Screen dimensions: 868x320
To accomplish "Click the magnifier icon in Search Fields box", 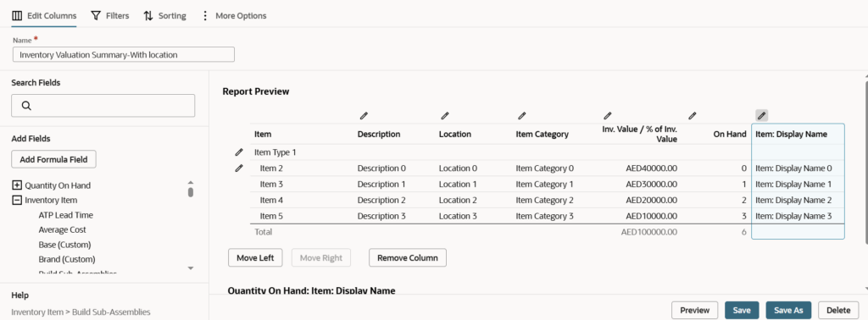I will point(26,106).
